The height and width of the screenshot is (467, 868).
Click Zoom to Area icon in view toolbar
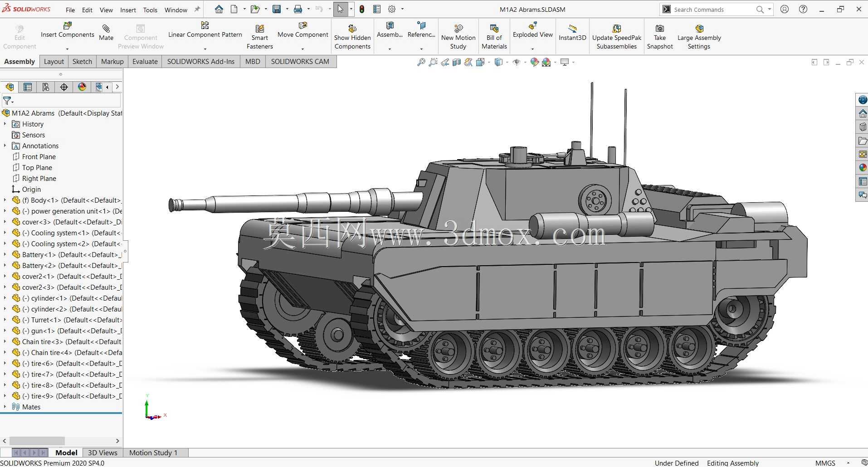click(x=433, y=62)
